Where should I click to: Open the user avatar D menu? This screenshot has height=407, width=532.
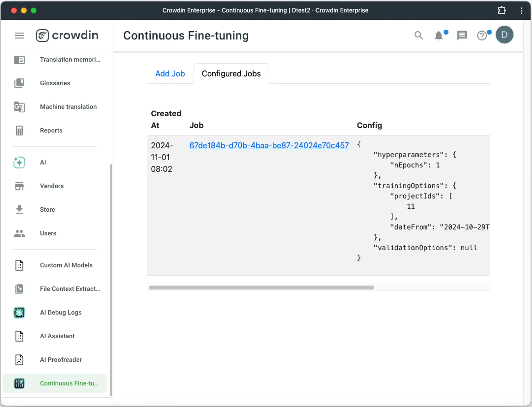pos(504,35)
